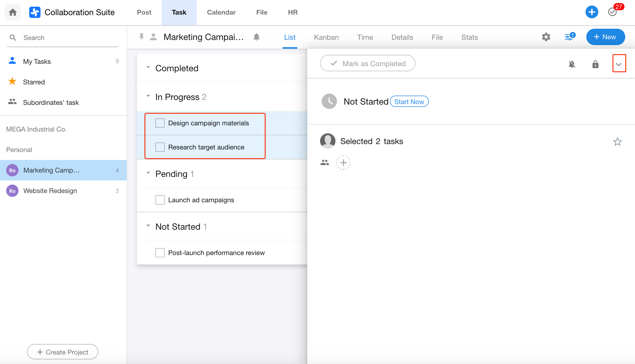Click the add assignee plus circle
Screen dimensions: 635x364
click(343, 163)
